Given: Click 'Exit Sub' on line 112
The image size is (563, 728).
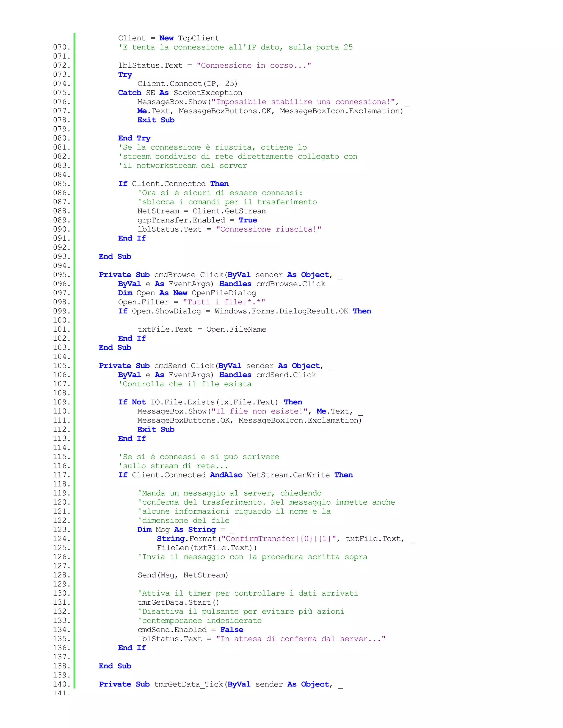Looking at the screenshot, I should [156, 429].
